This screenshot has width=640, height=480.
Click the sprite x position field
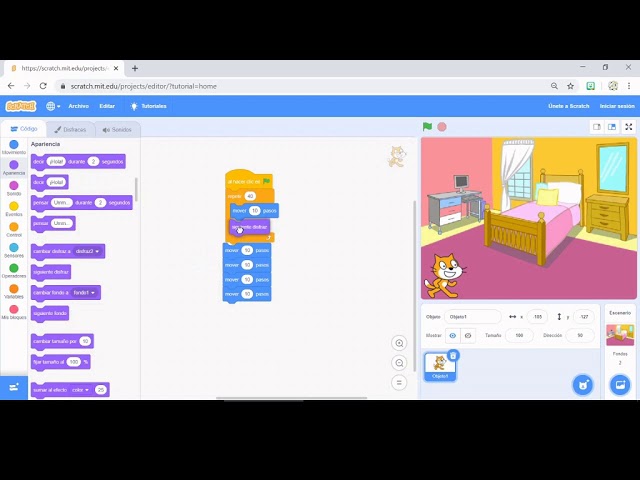537,317
